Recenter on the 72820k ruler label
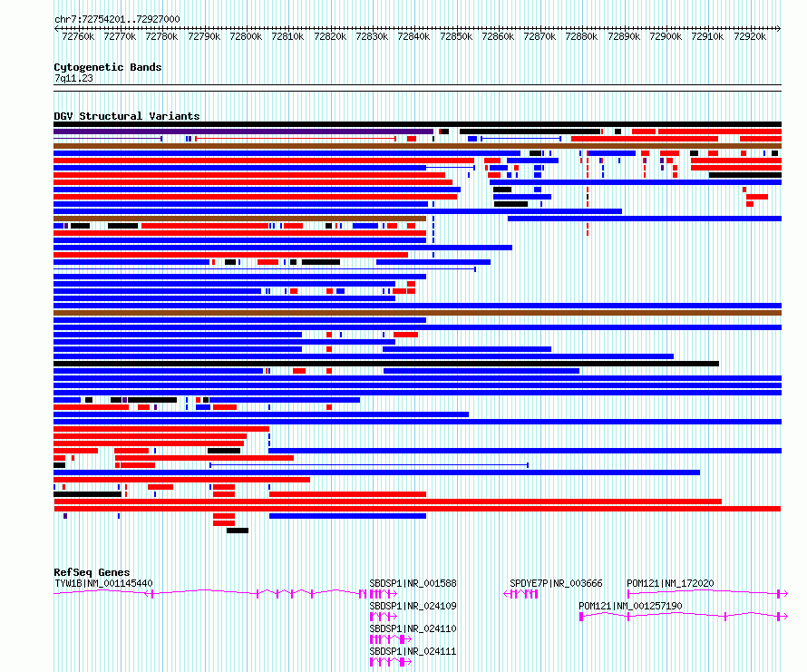Screen dimensions: 807x672 tap(330, 36)
